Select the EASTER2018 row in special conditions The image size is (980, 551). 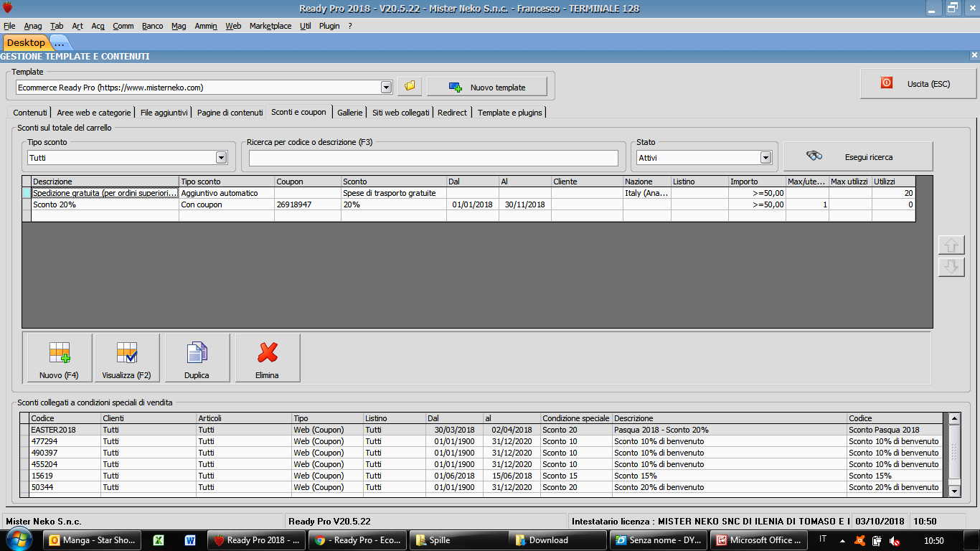(481, 430)
